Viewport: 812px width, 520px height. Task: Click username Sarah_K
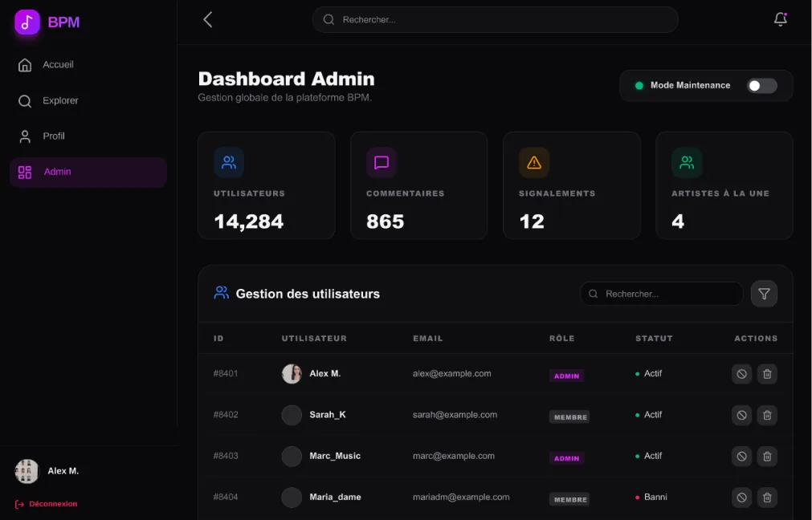point(328,415)
